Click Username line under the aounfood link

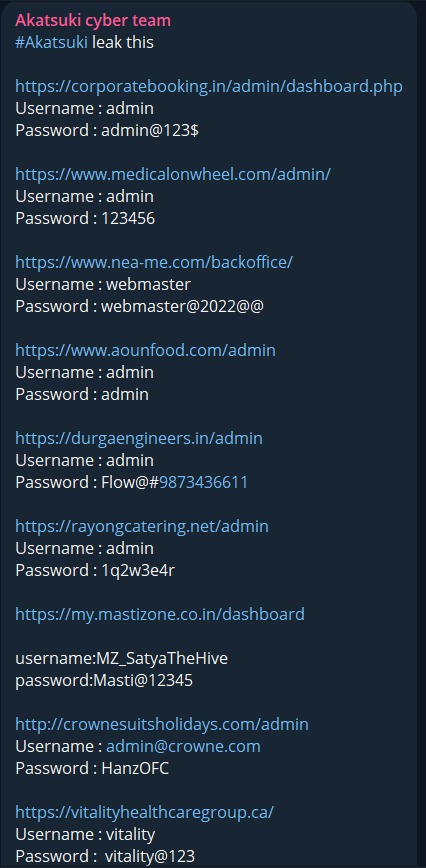pos(84,373)
